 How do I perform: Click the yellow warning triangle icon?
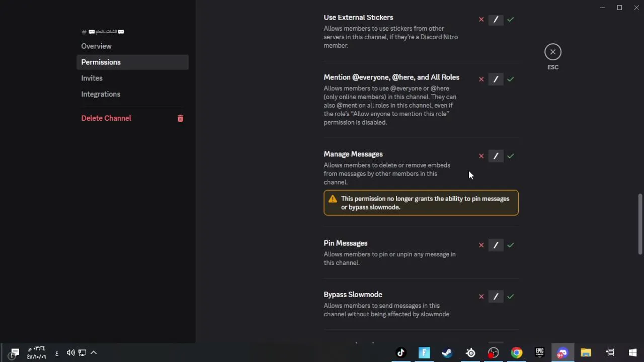pos(333,199)
